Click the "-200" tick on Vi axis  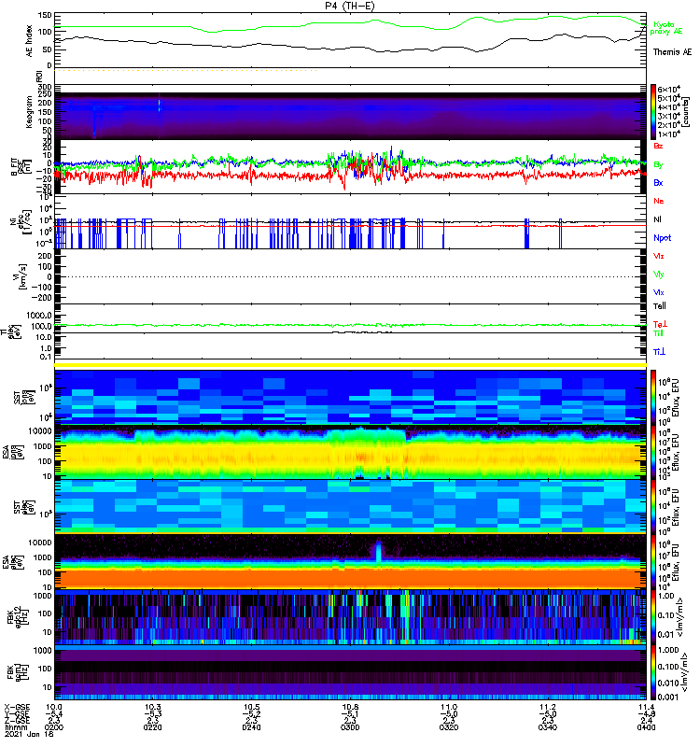40,298
